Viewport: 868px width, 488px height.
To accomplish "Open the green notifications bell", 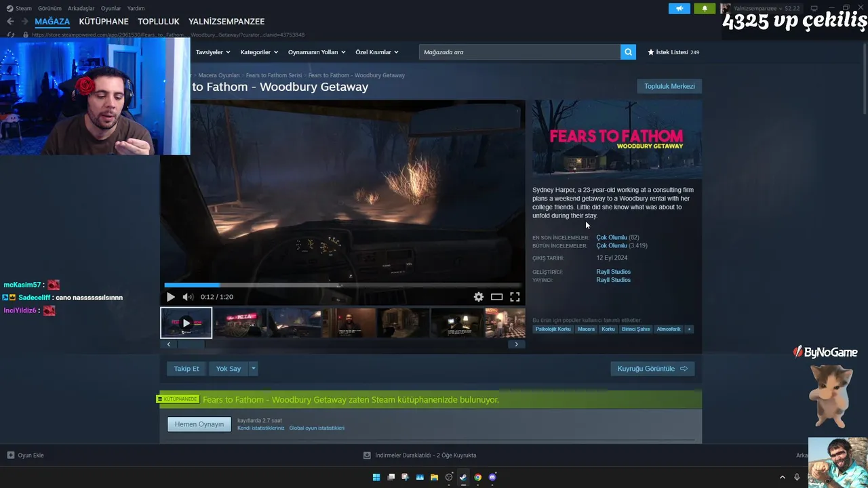I will pos(705,9).
